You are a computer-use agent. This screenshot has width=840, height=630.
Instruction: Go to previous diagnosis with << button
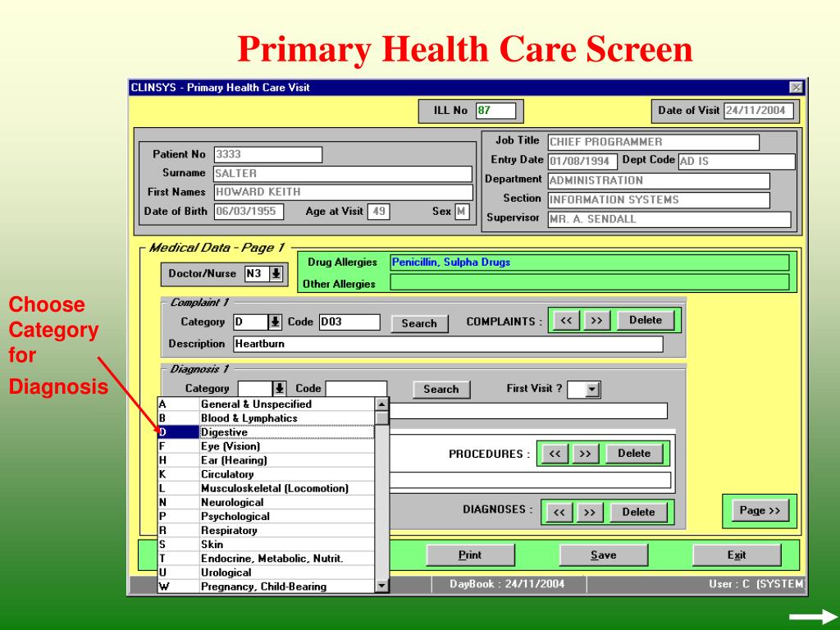pyautogui.click(x=559, y=512)
